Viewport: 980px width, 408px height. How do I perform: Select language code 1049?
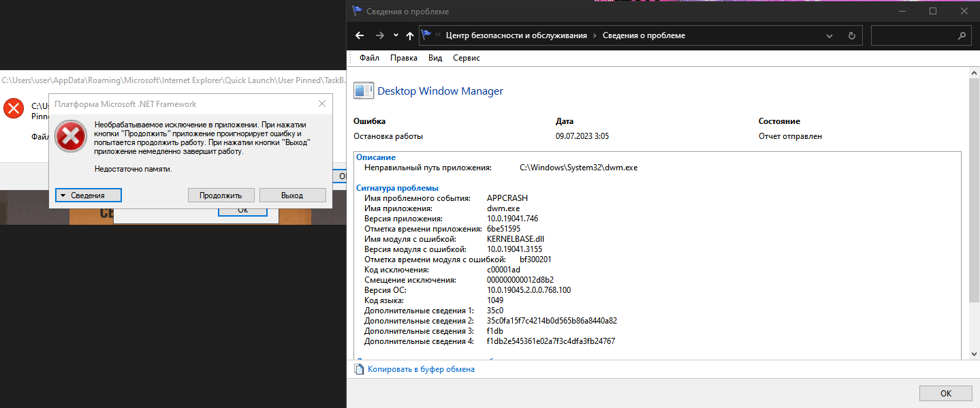point(495,300)
